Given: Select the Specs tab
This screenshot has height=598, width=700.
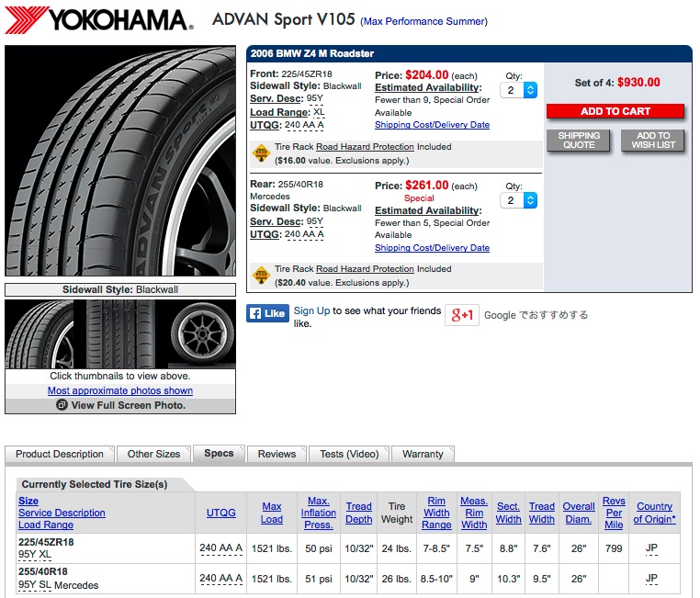Looking at the screenshot, I should pos(219,454).
